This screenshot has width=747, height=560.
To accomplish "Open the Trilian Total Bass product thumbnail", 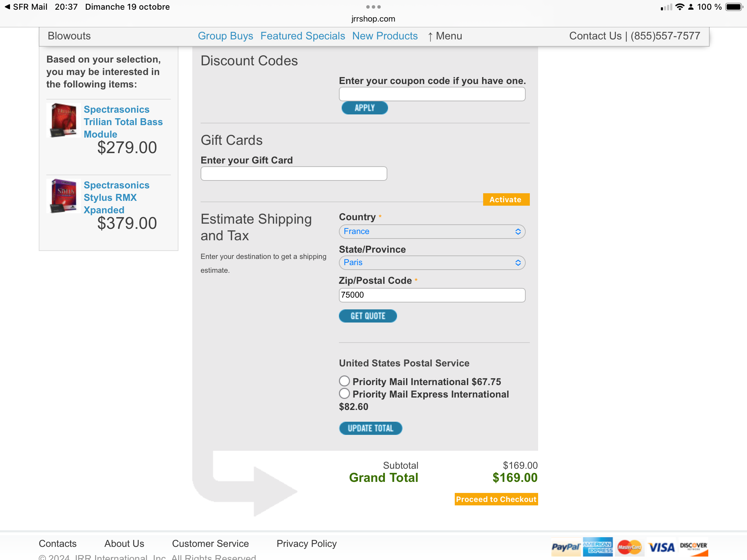I will click(x=64, y=120).
